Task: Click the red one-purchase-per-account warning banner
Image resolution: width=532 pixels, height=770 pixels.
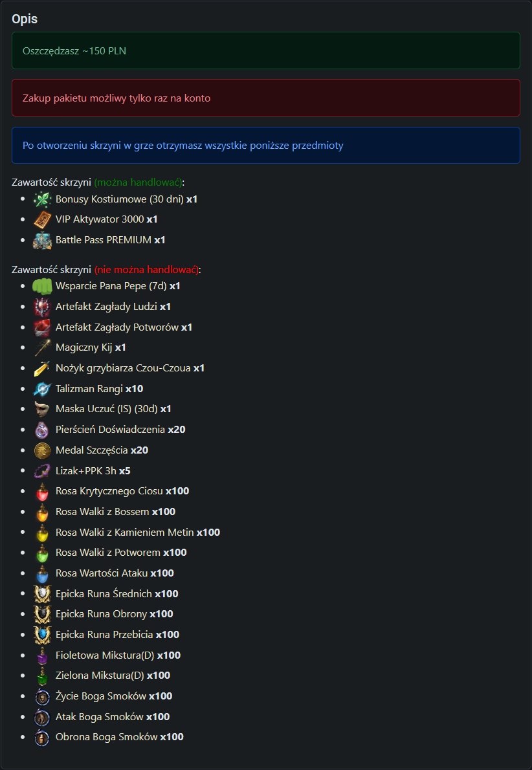Action: 266,98
